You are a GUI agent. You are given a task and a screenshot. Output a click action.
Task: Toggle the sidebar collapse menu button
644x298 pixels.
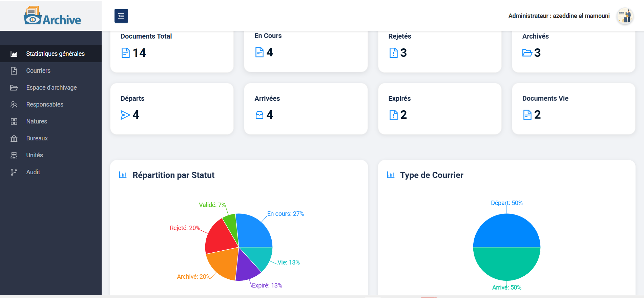[x=121, y=16]
